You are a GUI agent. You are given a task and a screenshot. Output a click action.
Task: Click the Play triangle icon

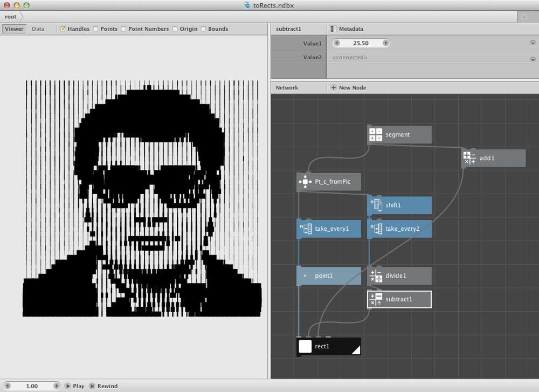(68, 386)
